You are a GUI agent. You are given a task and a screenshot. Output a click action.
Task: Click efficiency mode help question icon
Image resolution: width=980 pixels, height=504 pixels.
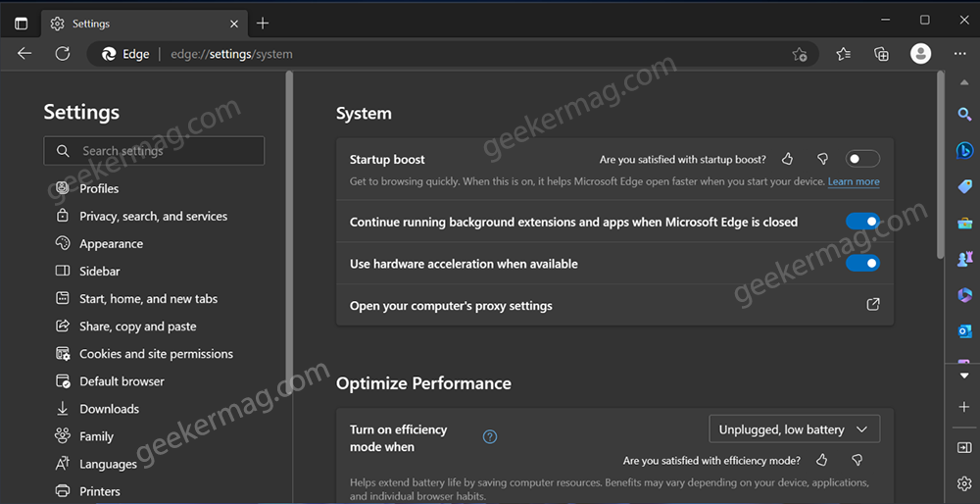click(490, 437)
